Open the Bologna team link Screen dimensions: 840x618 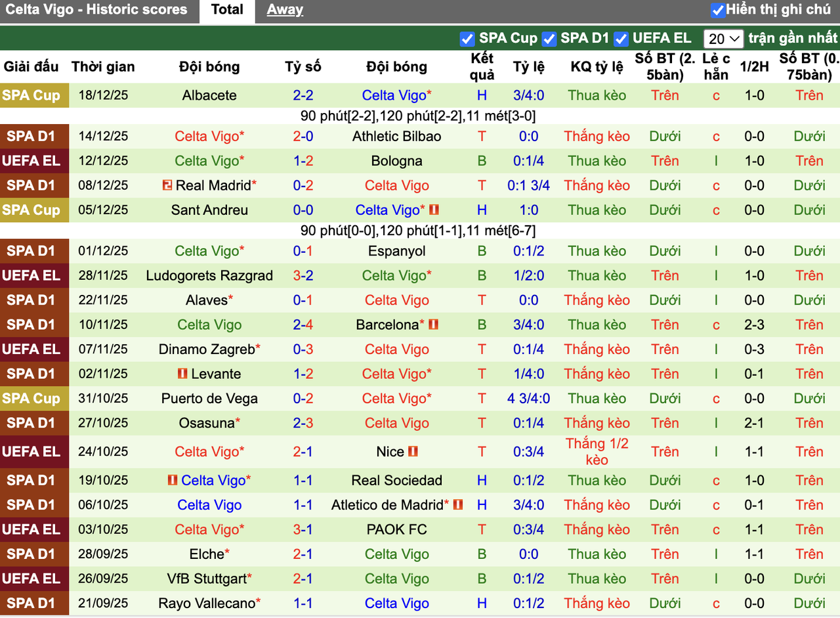[396, 161]
